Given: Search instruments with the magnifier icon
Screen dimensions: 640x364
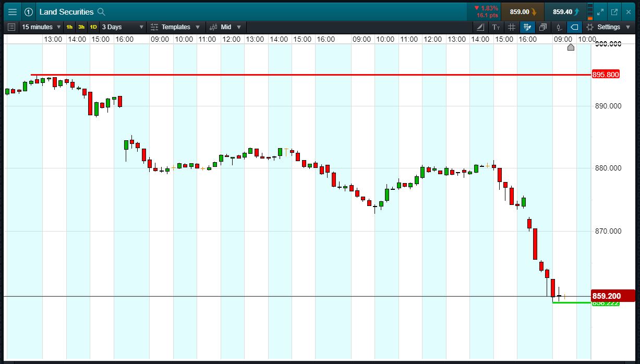Looking at the screenshot, I should coord(101,12).
